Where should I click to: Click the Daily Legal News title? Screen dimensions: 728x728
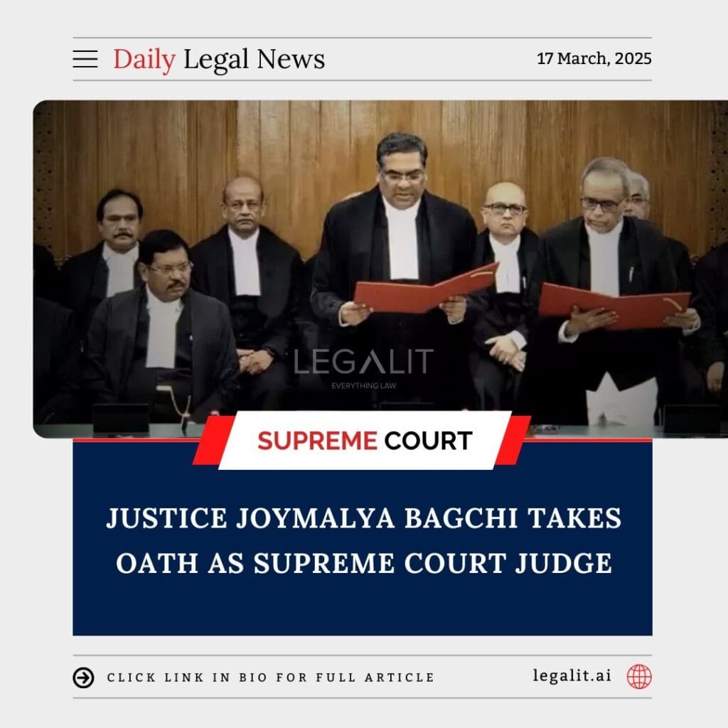click(x=219, y=60)
